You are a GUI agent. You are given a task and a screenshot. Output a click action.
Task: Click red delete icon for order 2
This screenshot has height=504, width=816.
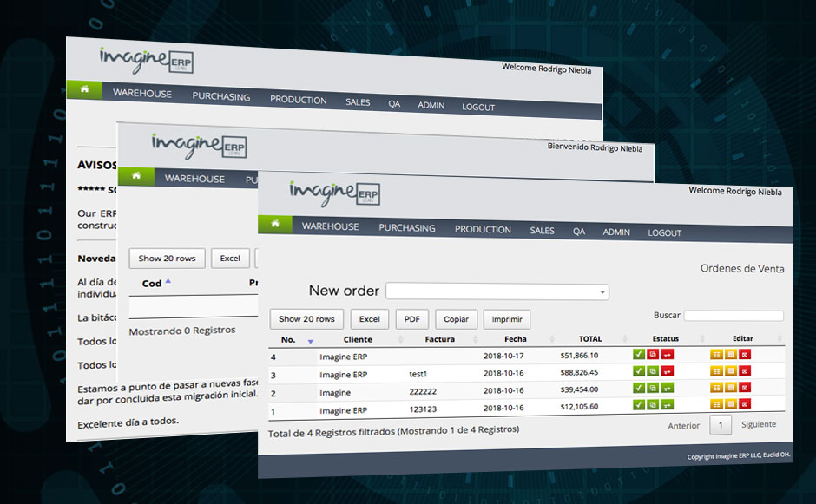point(745,388)
